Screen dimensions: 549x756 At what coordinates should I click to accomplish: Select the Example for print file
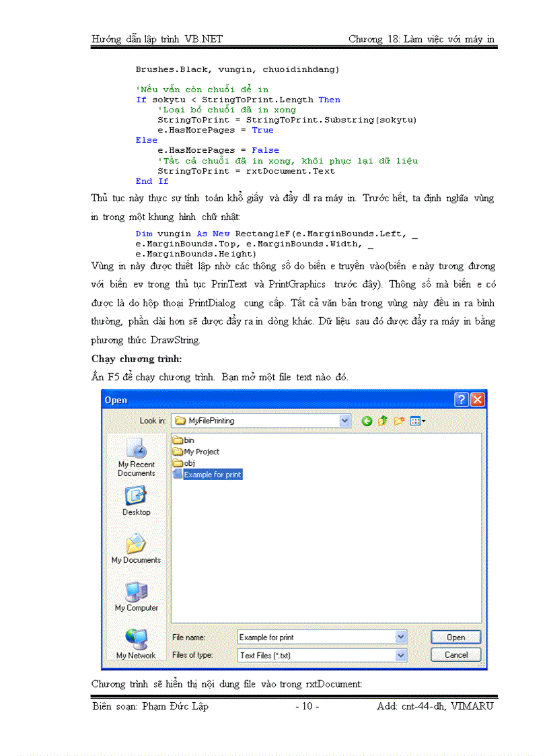point(209,475)
